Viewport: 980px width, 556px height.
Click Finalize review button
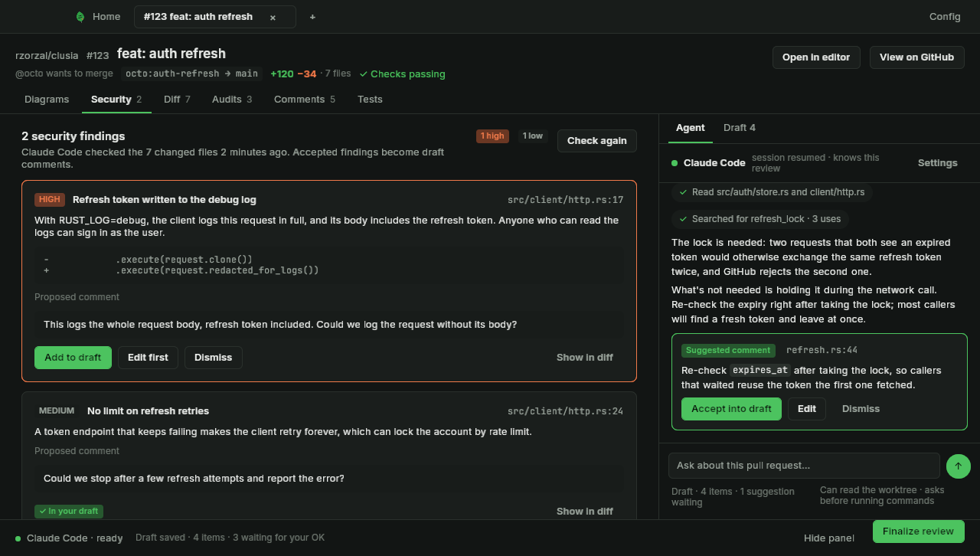918,531
